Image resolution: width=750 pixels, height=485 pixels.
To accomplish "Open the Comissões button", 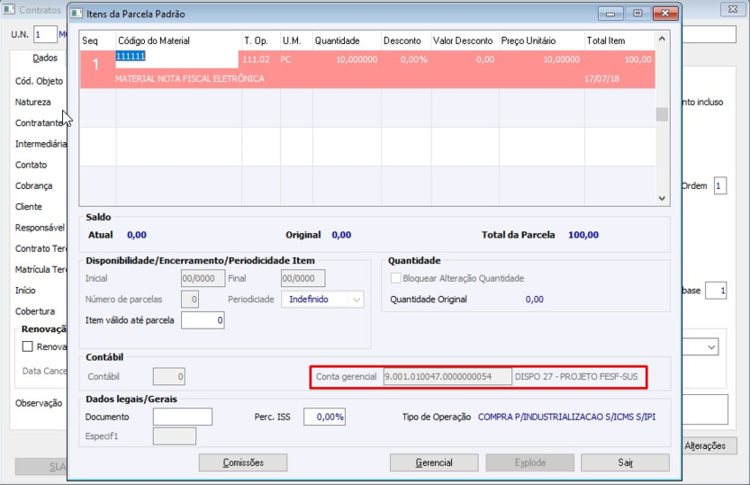I will pyautogui.click(x=243, y=463).
